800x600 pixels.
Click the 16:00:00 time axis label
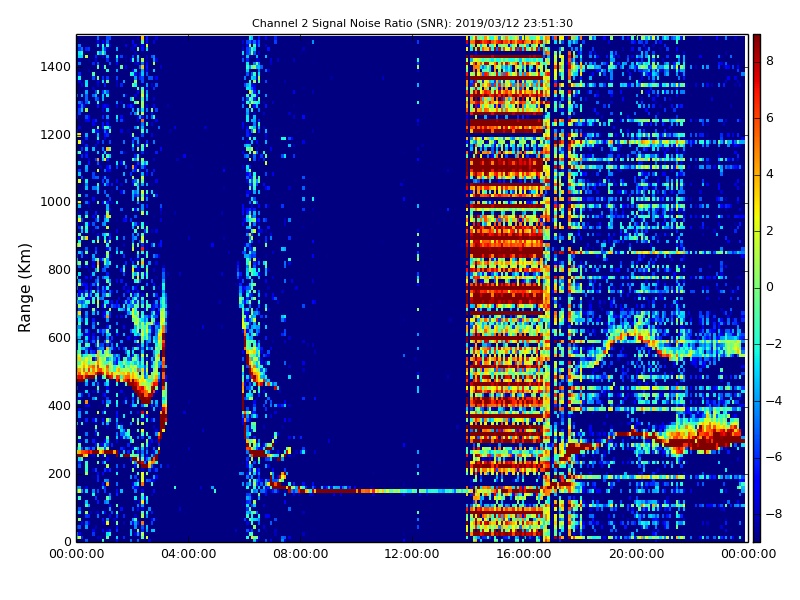click(x=524, y=554)
